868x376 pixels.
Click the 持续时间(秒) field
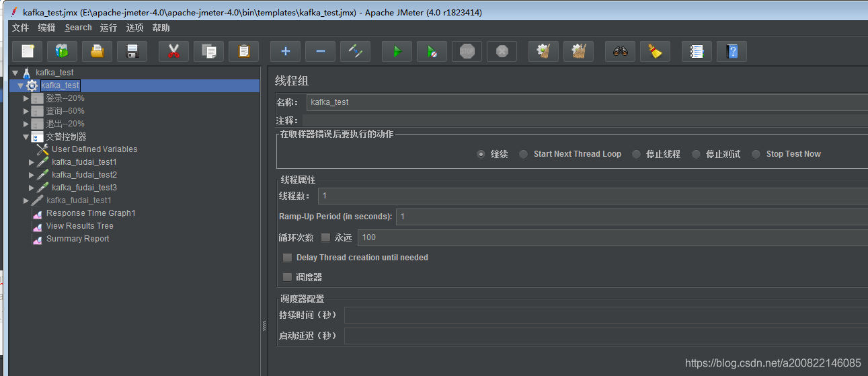606,315
